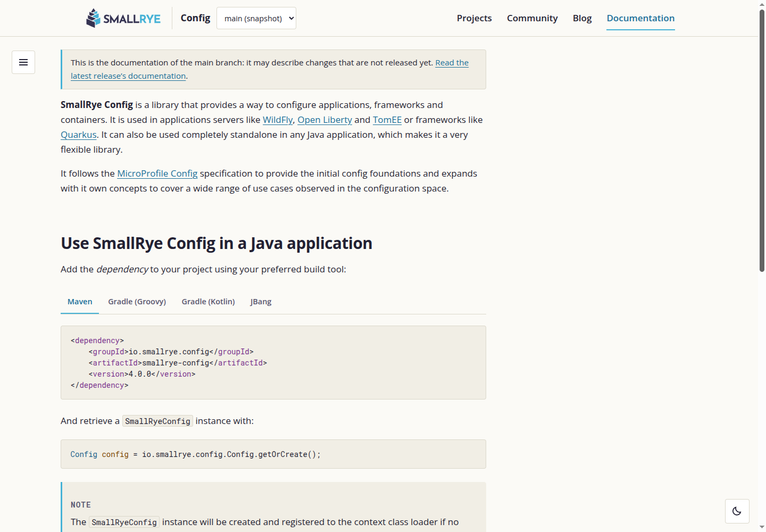Switch to the Maven tab
Screen dimensions: 766x532
(x=80, y=302)
